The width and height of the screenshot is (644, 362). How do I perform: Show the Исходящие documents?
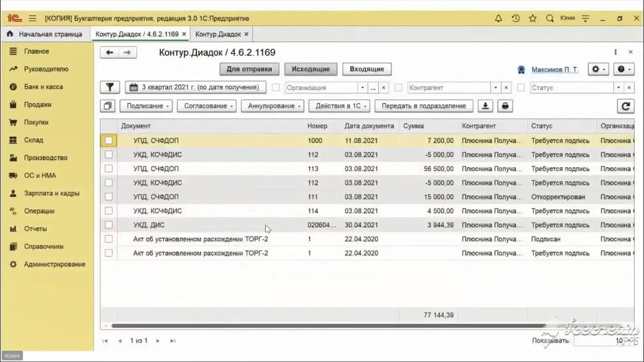[x=311, y=69]
